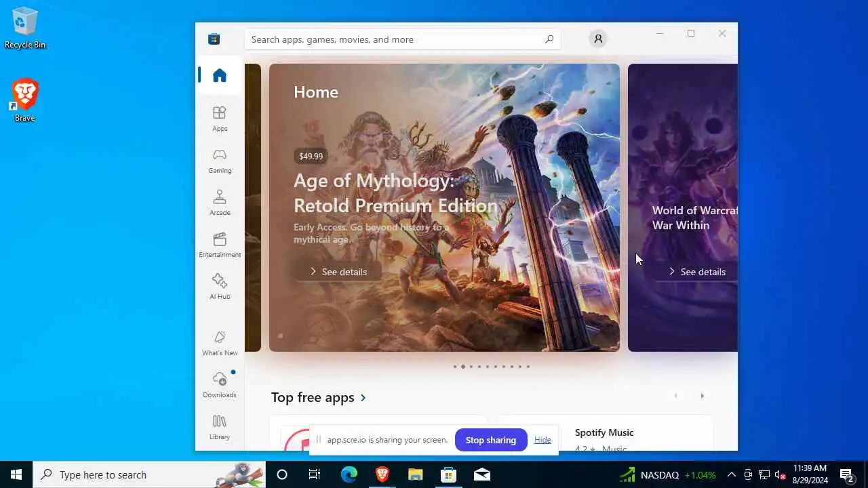Open the Downloads page
Screen dimensions: 868x488
click(220, 385)
